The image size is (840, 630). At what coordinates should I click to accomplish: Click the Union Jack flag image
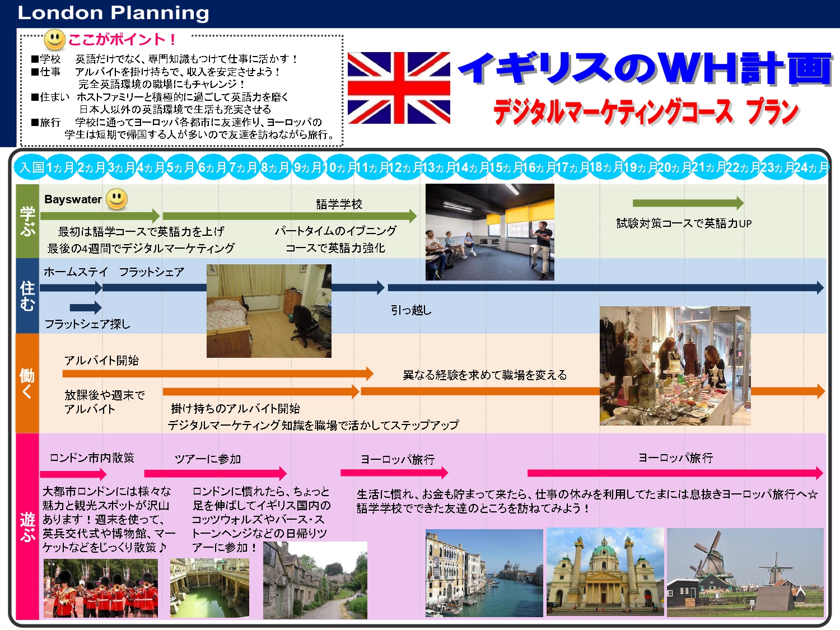(399, 88)
